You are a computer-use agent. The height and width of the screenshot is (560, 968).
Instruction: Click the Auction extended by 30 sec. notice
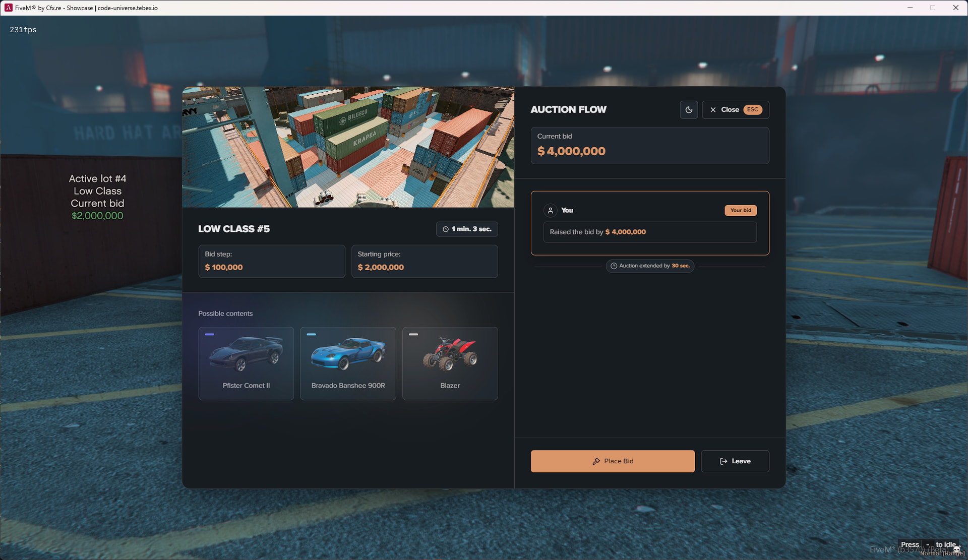coord(650,266)
